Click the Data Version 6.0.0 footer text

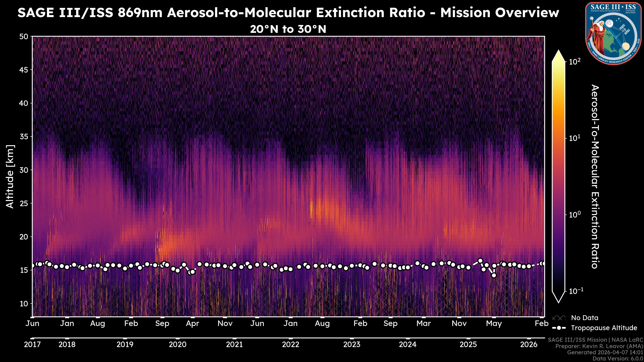pyautogui.click(x=618, y=359)
